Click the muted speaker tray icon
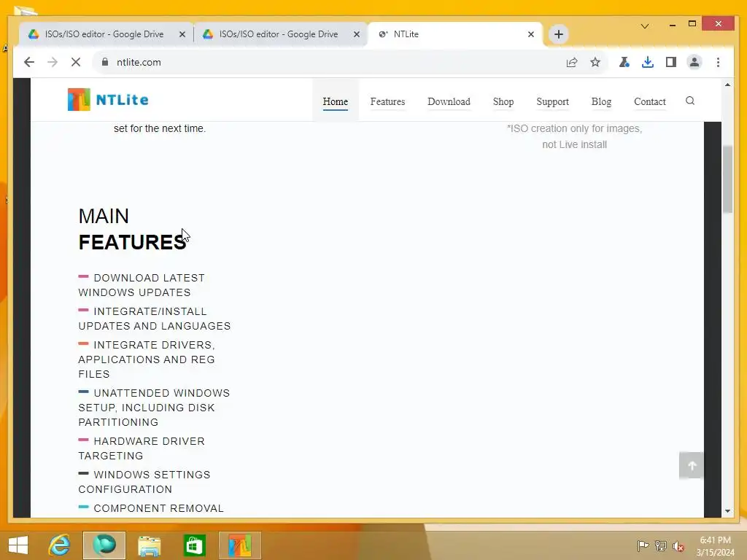 coord(678,545)
